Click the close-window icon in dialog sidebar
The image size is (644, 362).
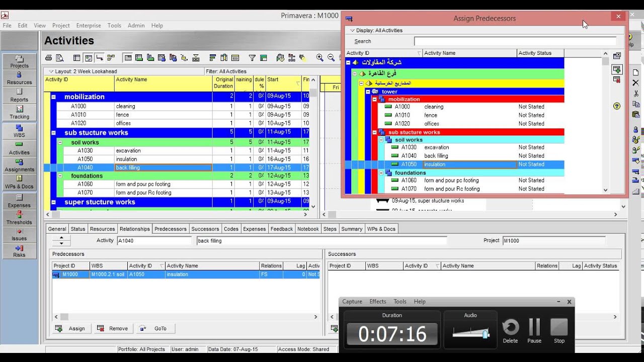pyautogui.click(x=617, y=55)
